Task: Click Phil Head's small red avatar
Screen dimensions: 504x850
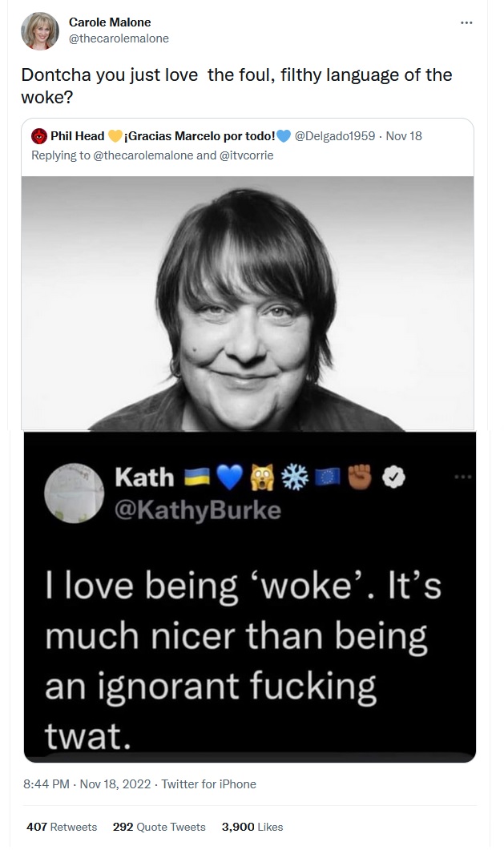Action: coord(38,135)
